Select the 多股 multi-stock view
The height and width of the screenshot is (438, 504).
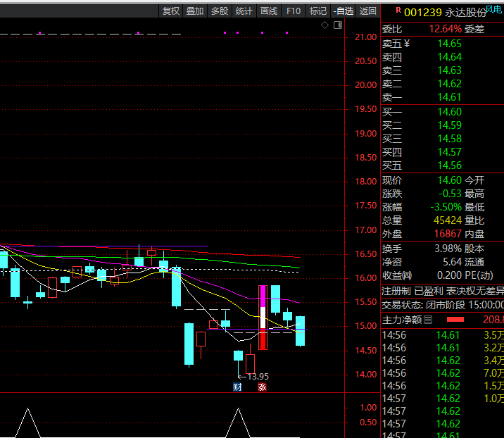[x=220, y=11]
